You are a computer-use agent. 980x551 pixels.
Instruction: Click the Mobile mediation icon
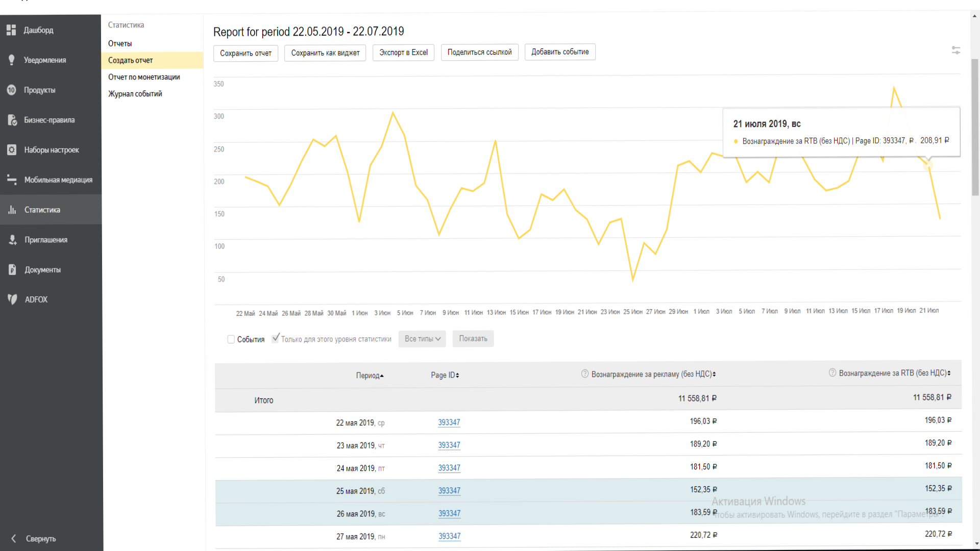[x=12, y=180]
